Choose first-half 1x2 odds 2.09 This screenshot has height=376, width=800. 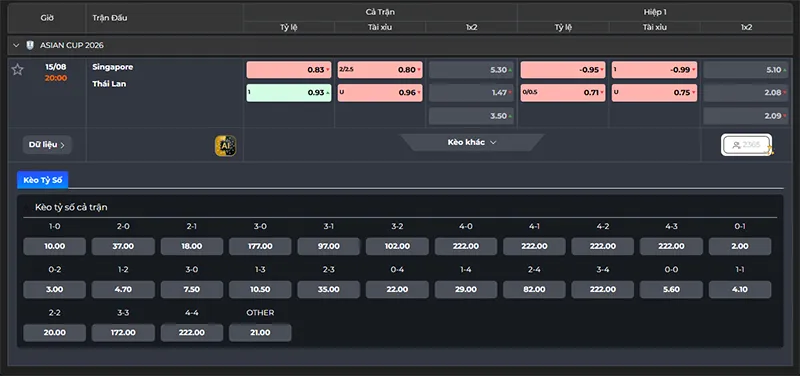[746, 116]
